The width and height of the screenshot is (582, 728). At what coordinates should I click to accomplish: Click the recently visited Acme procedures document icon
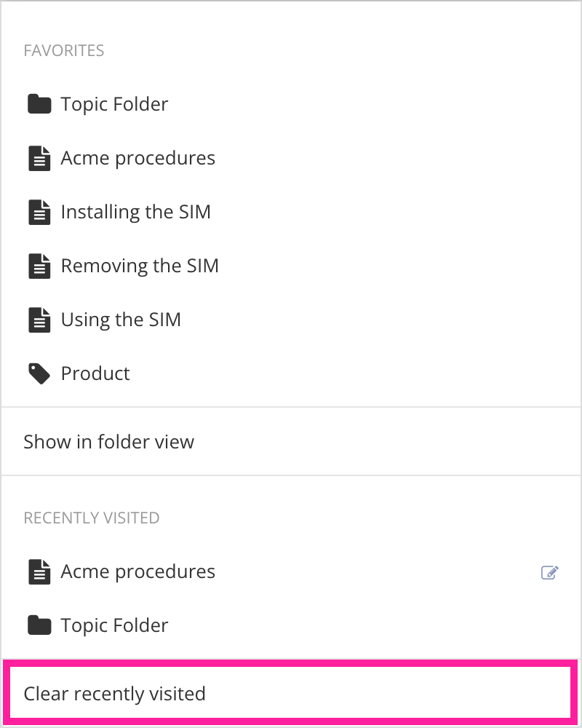coord(39,571)
